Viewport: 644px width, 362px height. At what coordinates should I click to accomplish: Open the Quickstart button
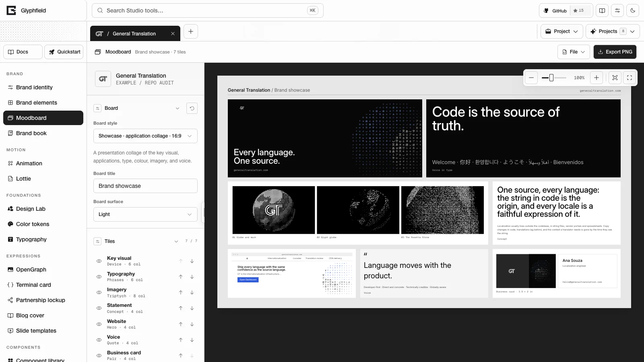[x=64, y=52]
